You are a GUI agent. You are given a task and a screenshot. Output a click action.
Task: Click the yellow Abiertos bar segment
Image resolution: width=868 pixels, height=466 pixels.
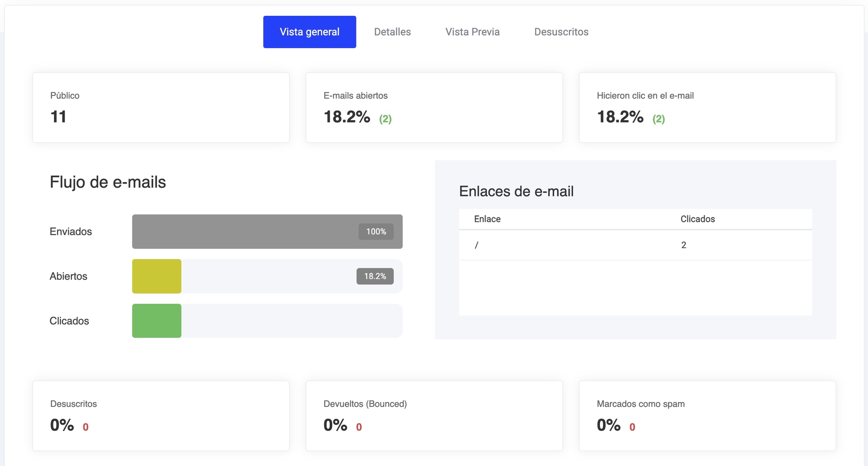(x=157, y=276)
